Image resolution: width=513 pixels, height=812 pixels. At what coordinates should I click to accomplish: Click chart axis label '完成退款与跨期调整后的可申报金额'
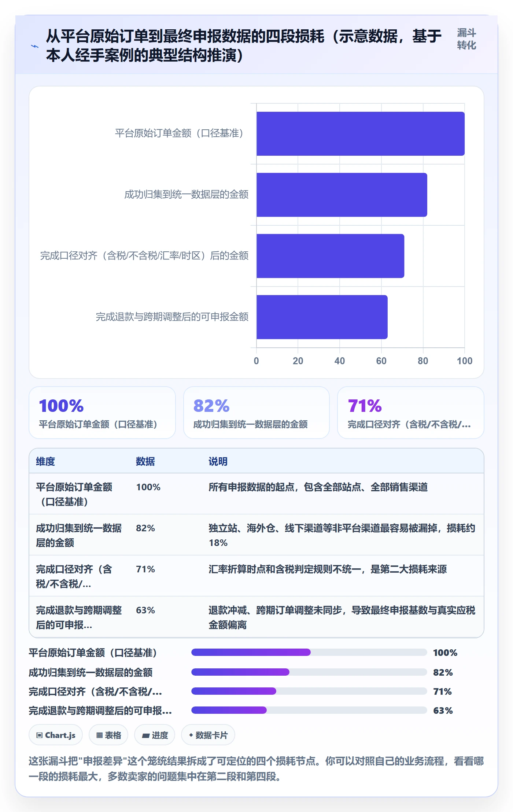click(172, 317)
